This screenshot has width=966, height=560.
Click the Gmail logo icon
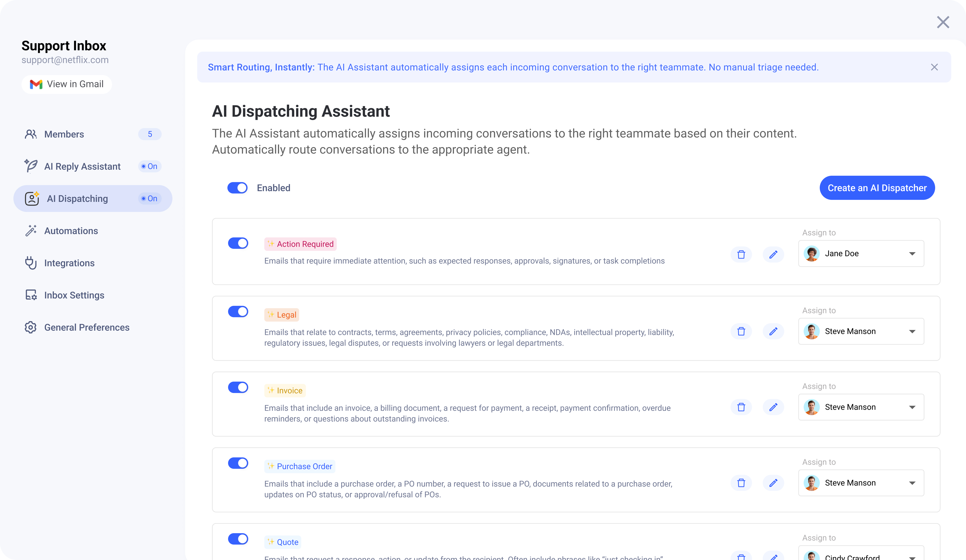36,84
